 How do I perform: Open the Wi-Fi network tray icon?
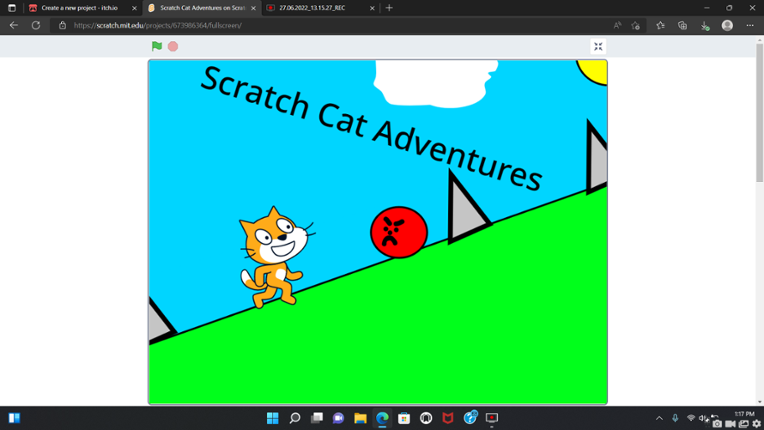point(690,418)
